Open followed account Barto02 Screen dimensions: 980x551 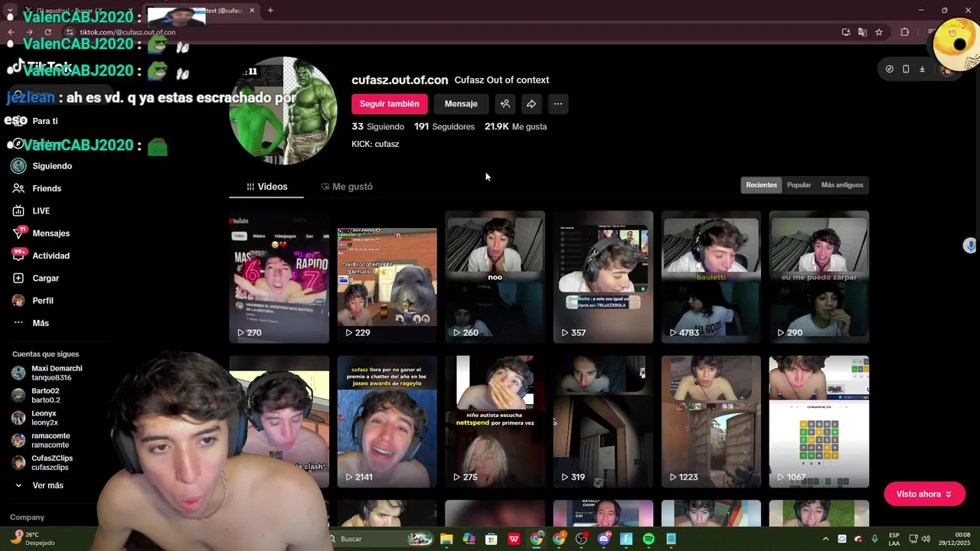click(x=37, y=395)
